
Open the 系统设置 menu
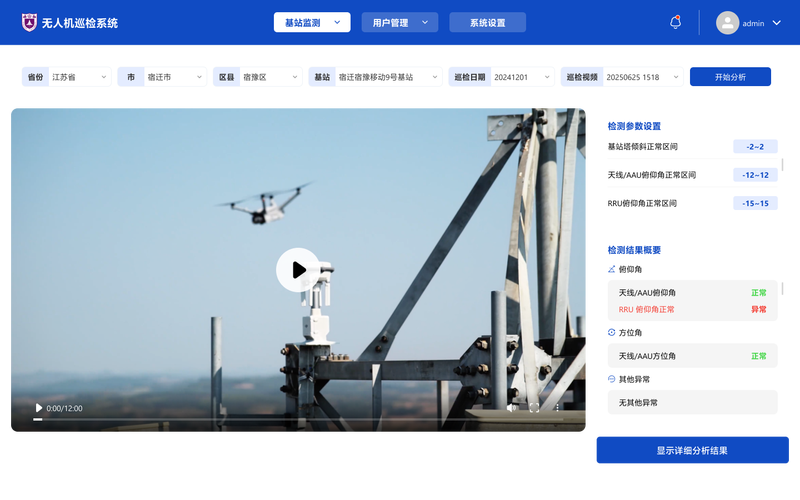pyautogui.click(x=487, y=22)
